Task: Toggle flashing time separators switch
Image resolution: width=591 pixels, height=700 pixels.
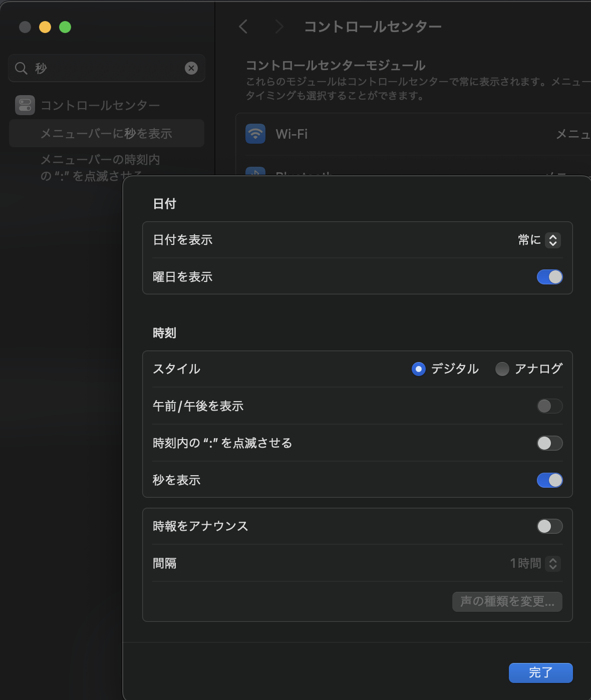Action: point(549,443)
